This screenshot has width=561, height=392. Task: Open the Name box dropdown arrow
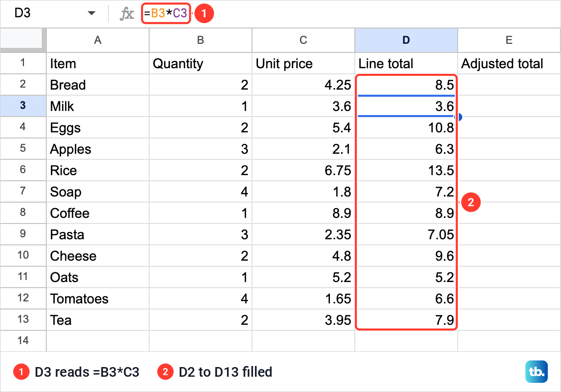click(x=92, y=13)
